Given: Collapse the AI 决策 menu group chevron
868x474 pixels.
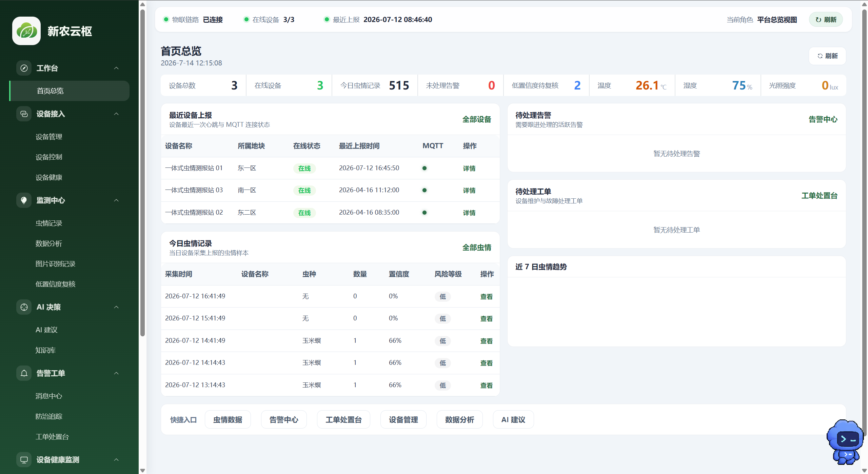Looking at the screenshot, I should pyautogui.click(x=116, y=307).
